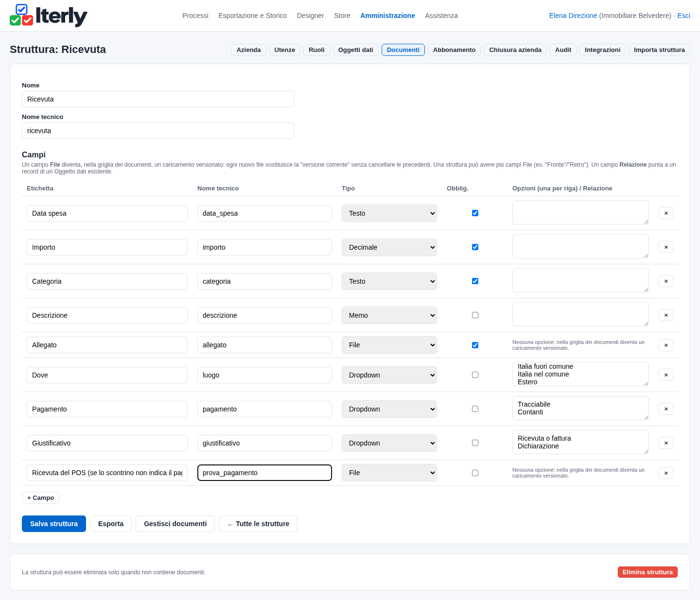The width and height of the screenshot is (700, 600).
Task: Click the Iterly logo
Action: coord(49,16)
